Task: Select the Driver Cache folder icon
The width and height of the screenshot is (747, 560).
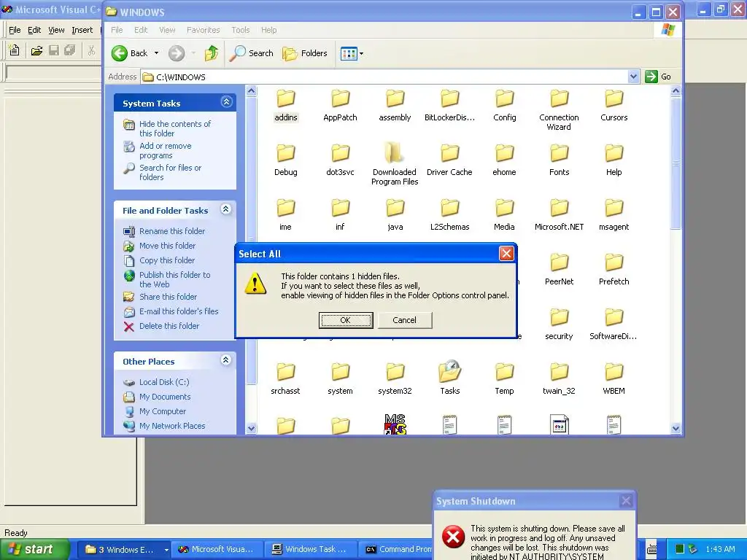Action: tap(449, 153)
